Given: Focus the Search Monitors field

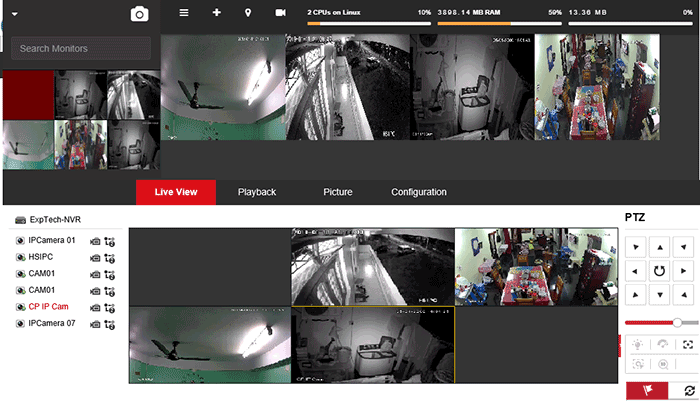Looking at the screenshot, I should 81,48.
